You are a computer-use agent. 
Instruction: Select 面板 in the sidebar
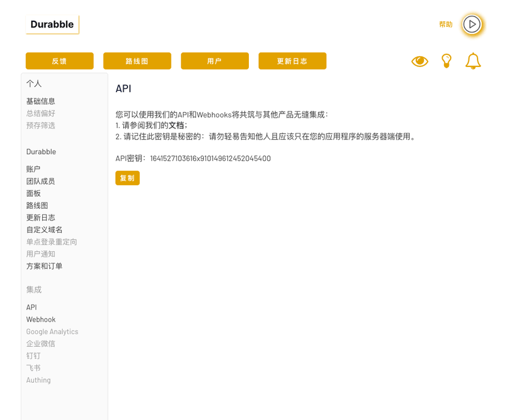tap(34, 193)
